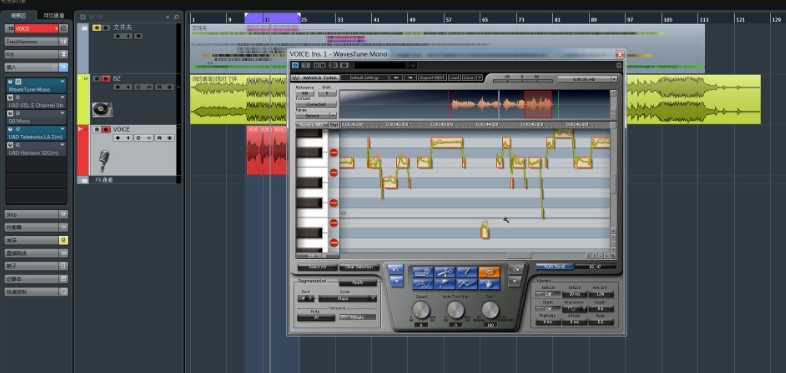This screenshot has height=373, width=786.
Task: Click Load in WavesTune toolbar
Action: 454,78
